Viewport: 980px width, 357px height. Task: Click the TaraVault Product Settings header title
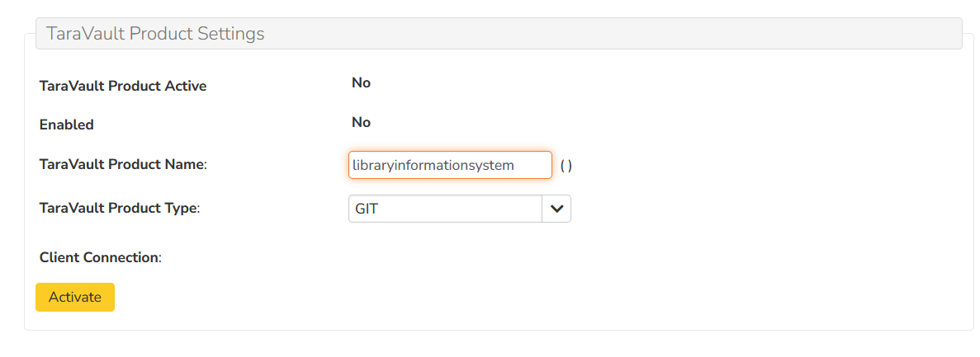coord(155,34)
